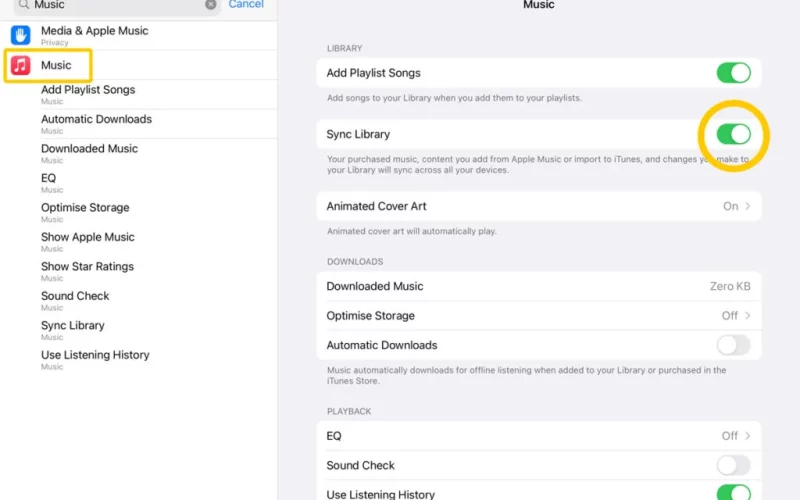800x500 pixels.
Task: Toggle the Use Listening History switch
Action: click(733, 492)
